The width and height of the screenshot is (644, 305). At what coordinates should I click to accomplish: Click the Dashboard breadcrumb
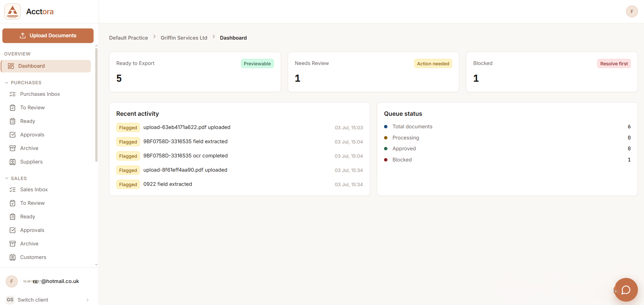point(233,38)
